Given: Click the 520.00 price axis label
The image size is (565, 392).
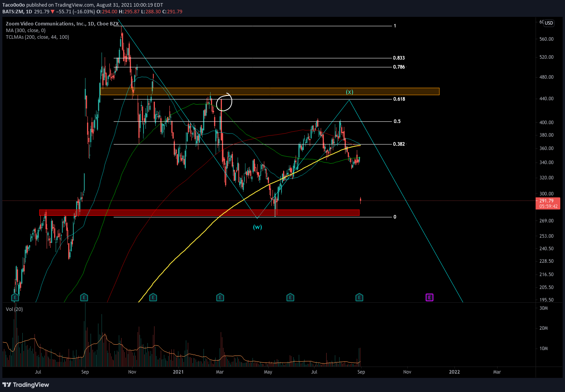Looking at the screenshot, I should pos(547,57).
